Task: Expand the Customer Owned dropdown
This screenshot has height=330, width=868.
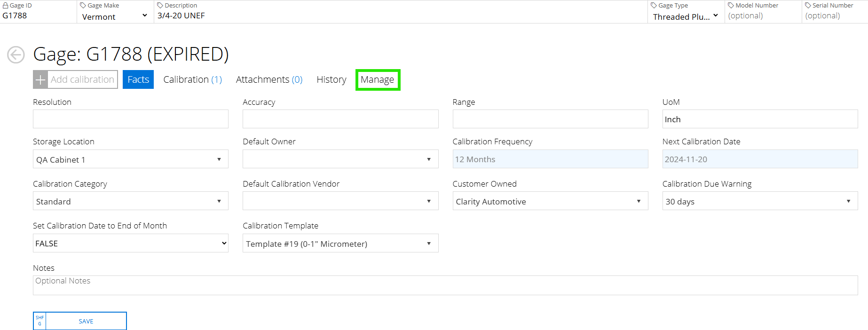Action: 550,201
